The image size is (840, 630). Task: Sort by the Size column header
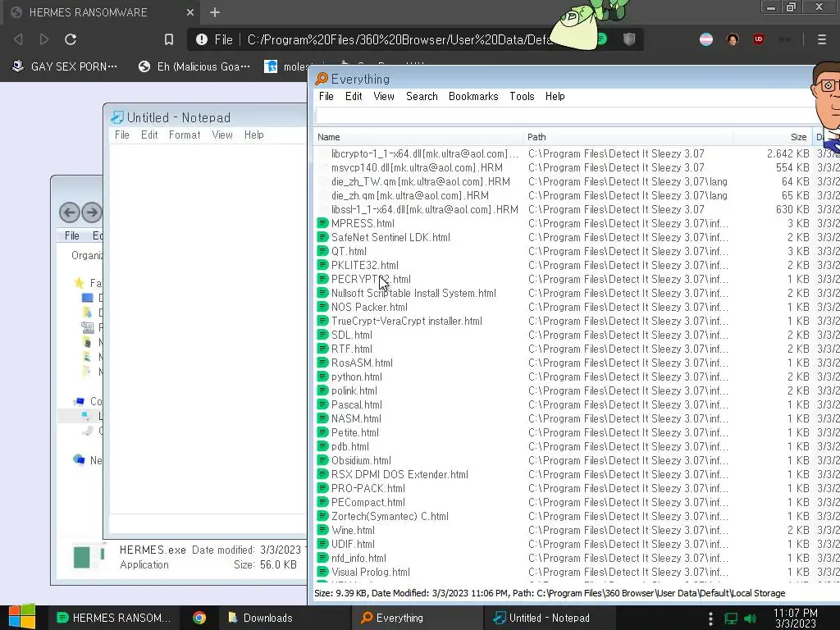pyautogui.click(x=773, y=137)
